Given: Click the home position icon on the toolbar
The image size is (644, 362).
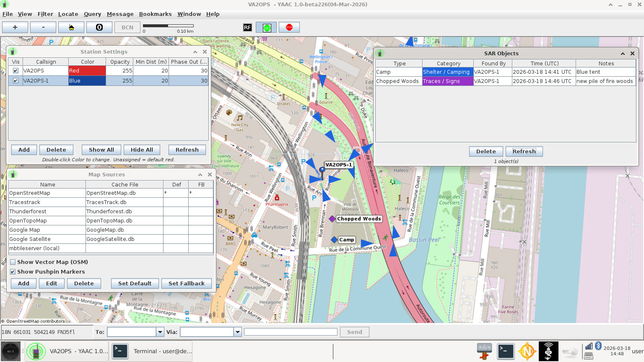Looking at the screenshot, I should click(x=71, y=27).
